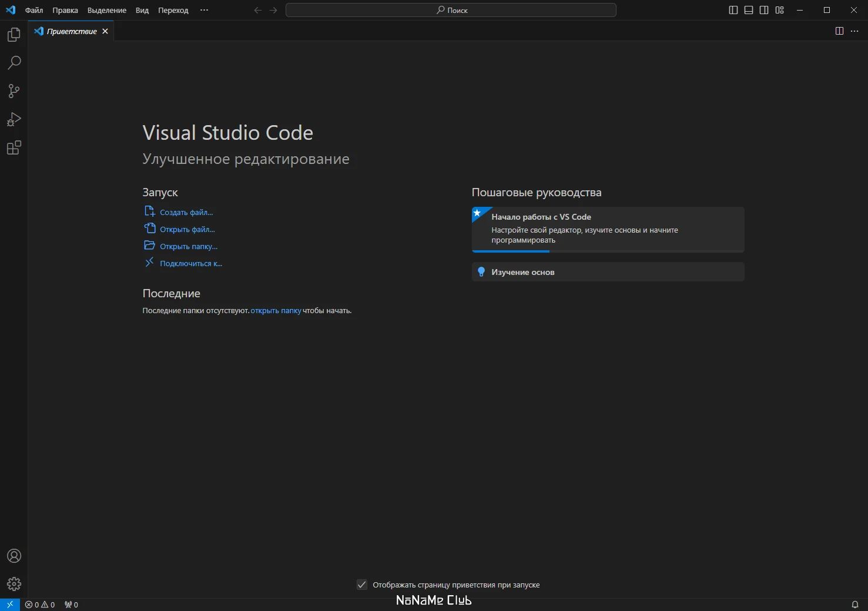Click the Улучшенное редактирование subtitle
Image resolution: width=868 pixels, height=611 pixels.
tap(246, 159)
